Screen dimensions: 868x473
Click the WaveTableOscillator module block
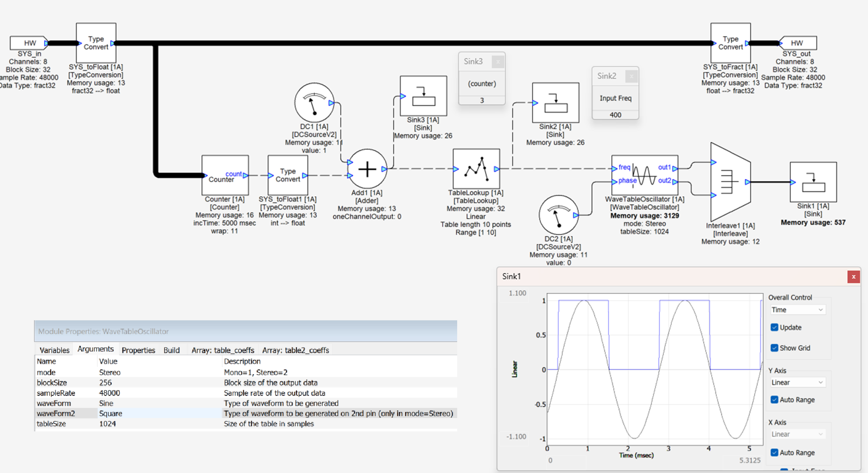tap(644, 175)
